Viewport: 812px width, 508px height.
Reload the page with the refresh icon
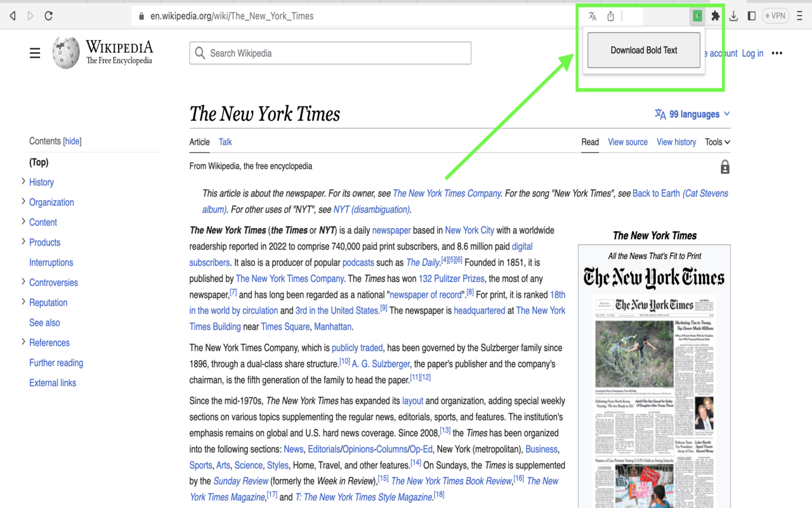48,16
